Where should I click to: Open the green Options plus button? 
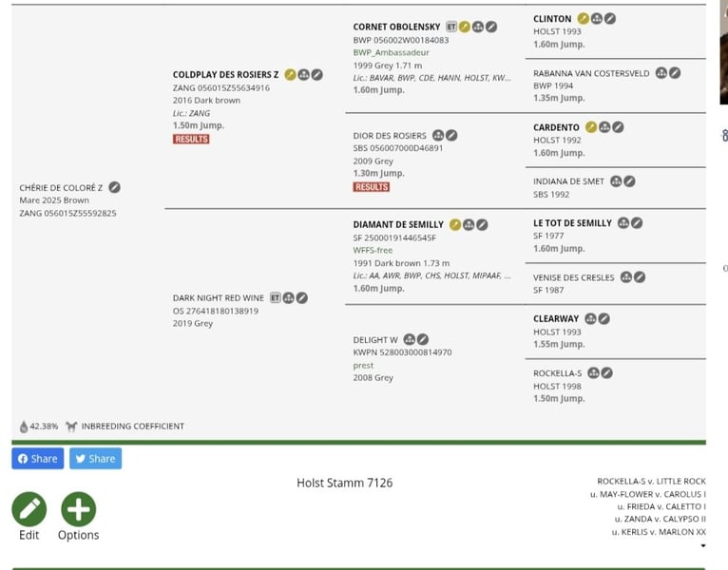click(x=78, y=509)
